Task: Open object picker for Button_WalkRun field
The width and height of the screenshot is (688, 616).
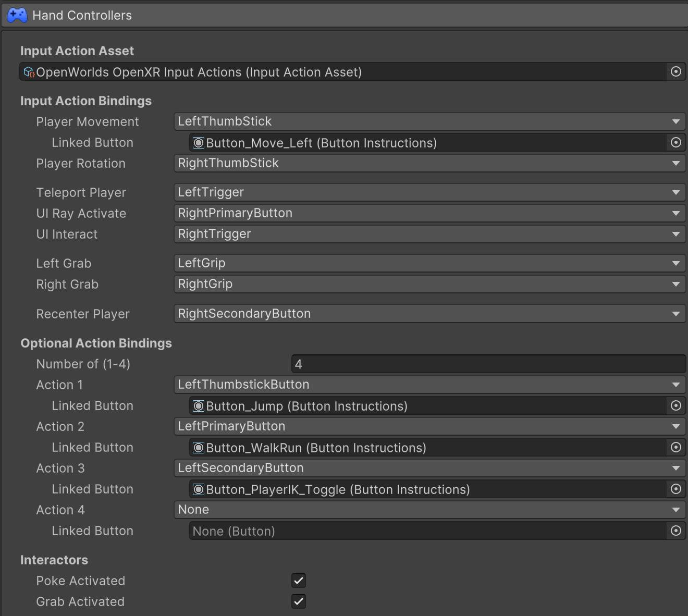Action: tap(675, 448)
